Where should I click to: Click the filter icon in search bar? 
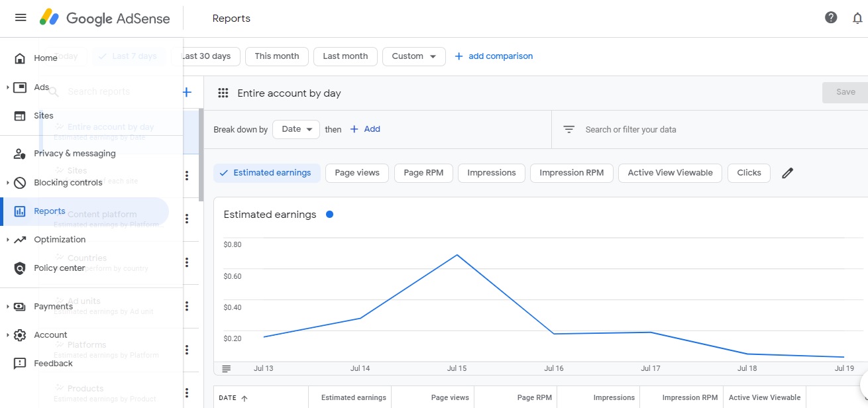569,130
